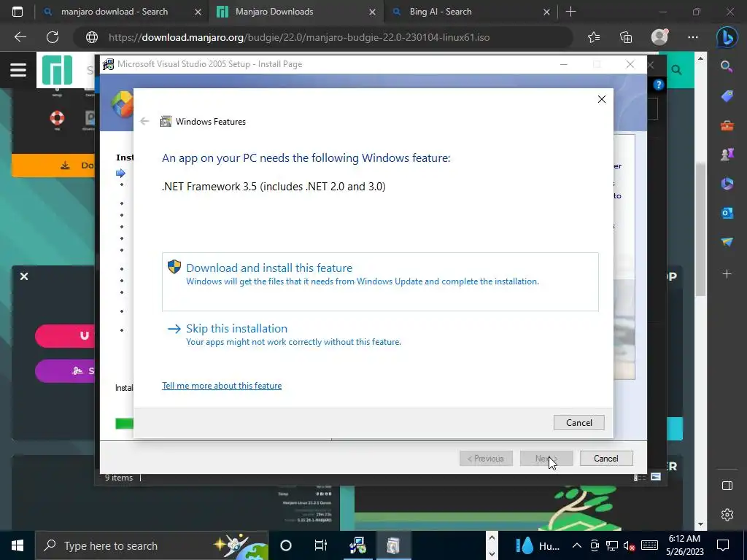Click muted volume icon in tray

pos(629,545)
